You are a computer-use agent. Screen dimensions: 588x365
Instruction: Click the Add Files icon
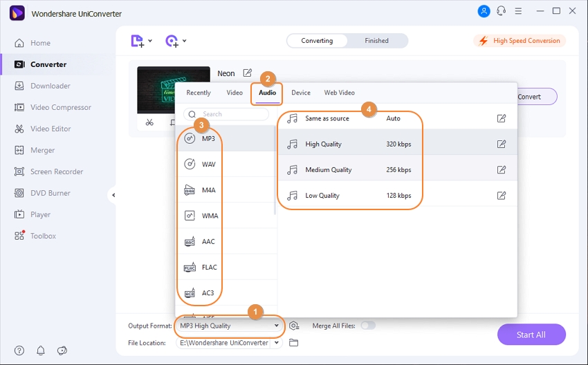[139, 41]
